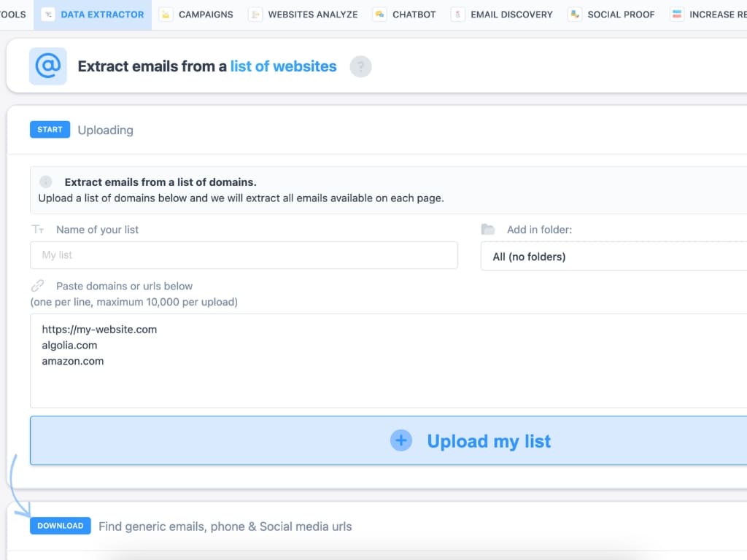Click the info icon beside extract description
Image resolution: width=747 pixels, height=560 pixels.
coord(46,182)
